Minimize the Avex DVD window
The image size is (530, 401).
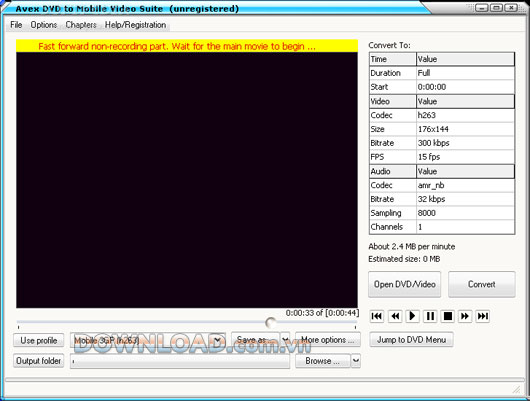[x=481, y=7]
